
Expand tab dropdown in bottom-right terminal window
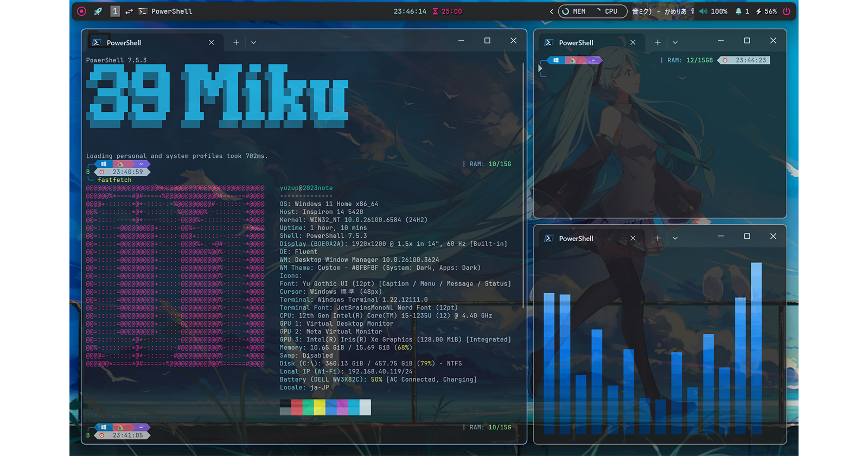point(675,238)
